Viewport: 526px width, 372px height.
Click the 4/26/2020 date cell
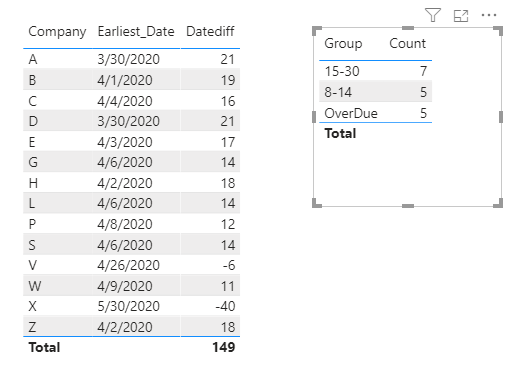coord(128,265)
